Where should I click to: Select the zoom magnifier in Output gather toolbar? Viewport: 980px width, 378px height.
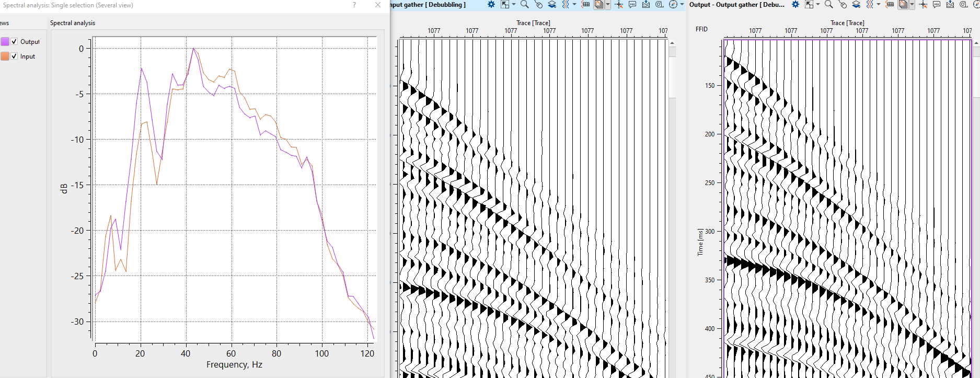coord(828,5)
